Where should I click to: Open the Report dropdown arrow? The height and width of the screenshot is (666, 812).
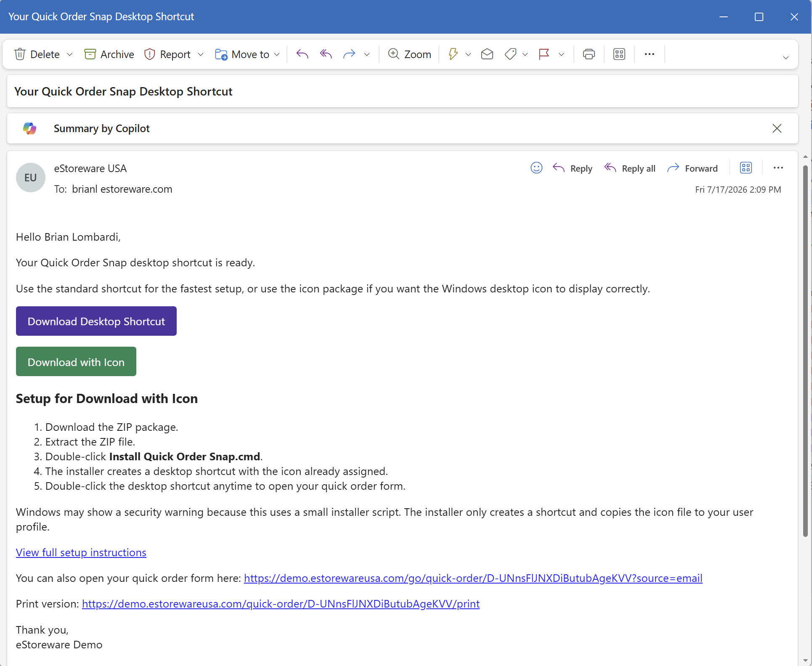[201, 54]
